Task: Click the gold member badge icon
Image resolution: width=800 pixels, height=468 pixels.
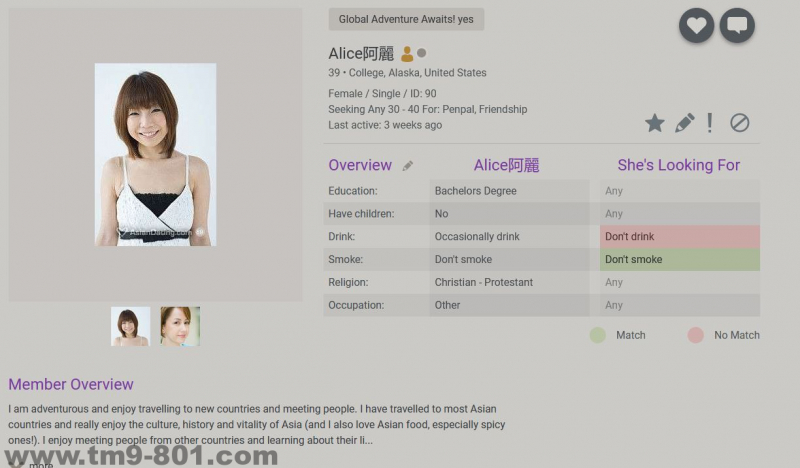Action: [x=407, y=54]
